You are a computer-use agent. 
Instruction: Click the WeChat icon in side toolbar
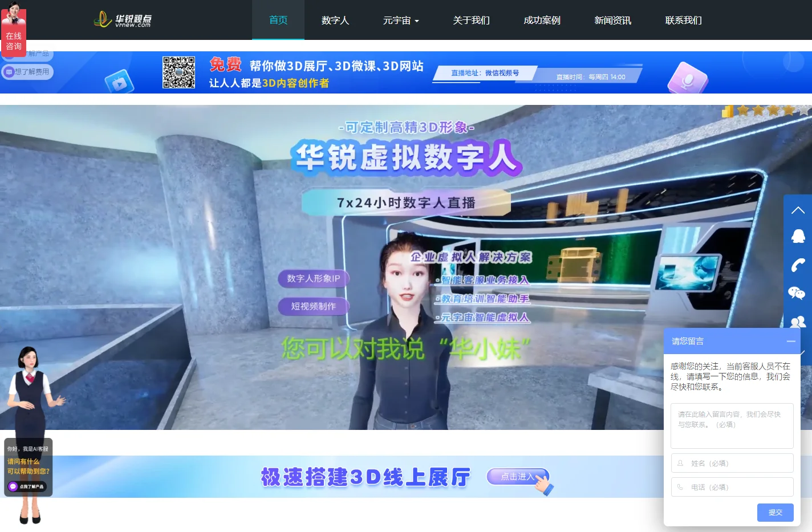tap(797, 293)
